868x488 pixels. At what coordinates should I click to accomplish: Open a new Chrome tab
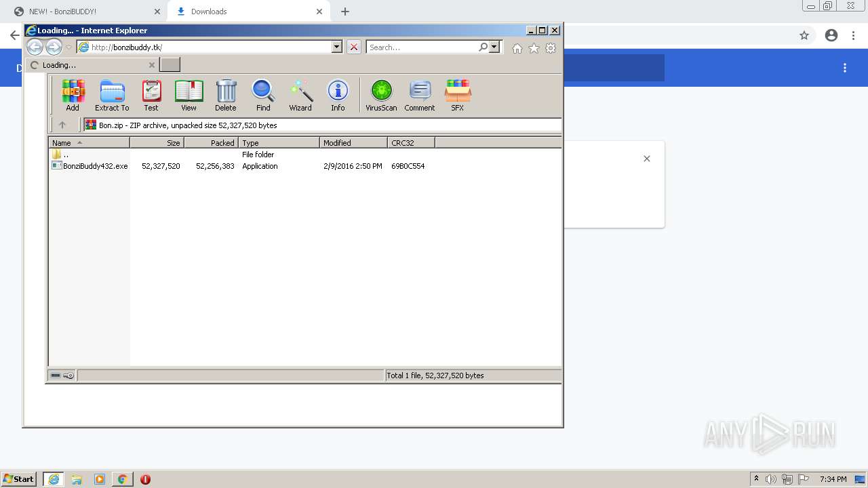click(345, 12)
